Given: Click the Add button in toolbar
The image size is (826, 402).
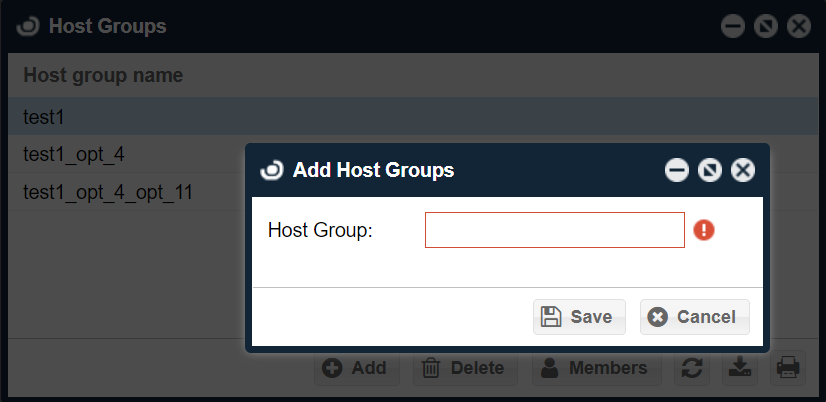Looking at the screenshot, I should [x=356, y=368].
